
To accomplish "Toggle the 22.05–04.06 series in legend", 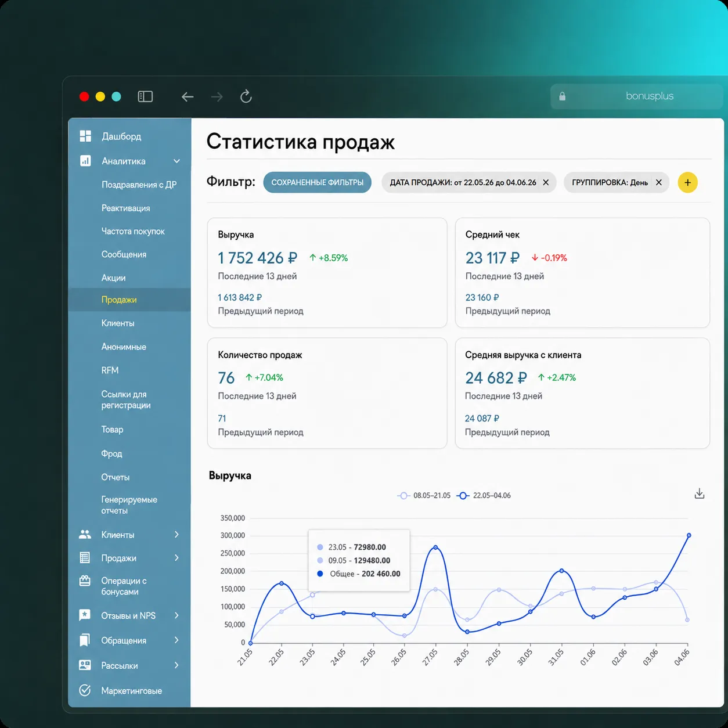I will click(x=484, y=495).
